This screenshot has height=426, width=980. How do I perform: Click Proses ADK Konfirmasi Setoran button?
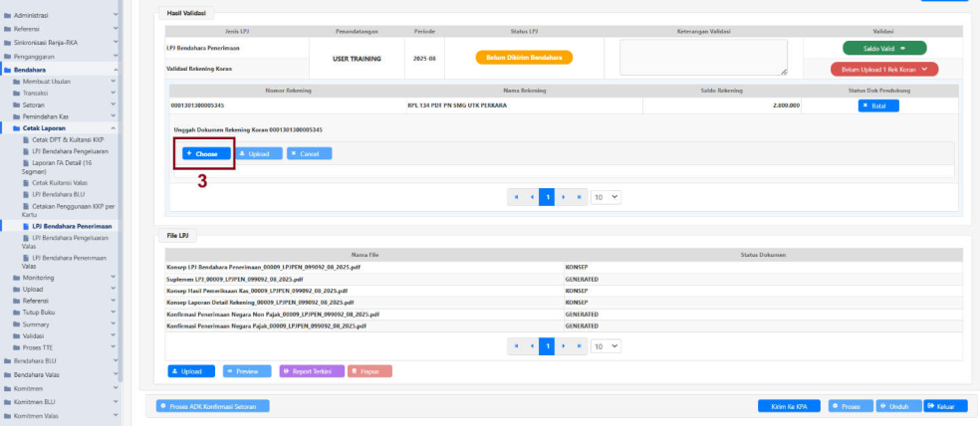coord(213,406)
